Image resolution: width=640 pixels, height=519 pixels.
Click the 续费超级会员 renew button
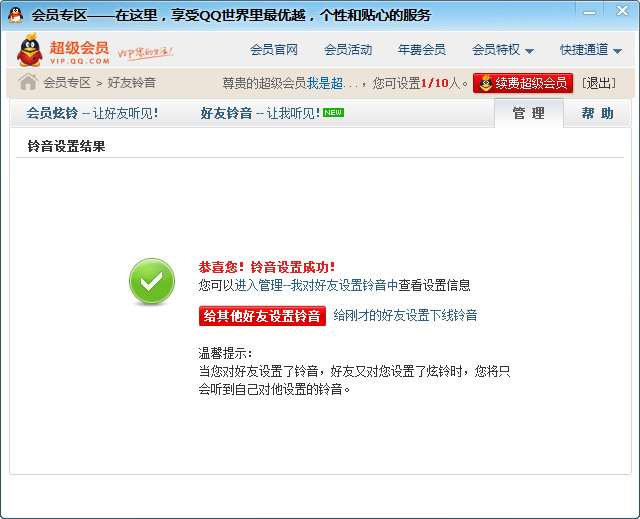coord(523,83)
